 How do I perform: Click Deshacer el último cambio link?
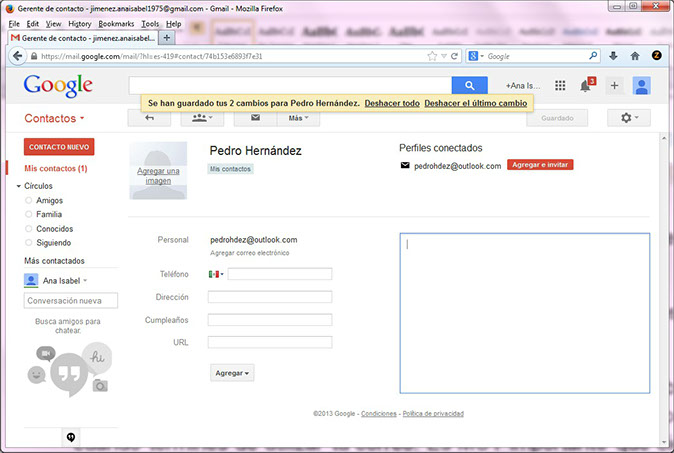coord(476,103)
